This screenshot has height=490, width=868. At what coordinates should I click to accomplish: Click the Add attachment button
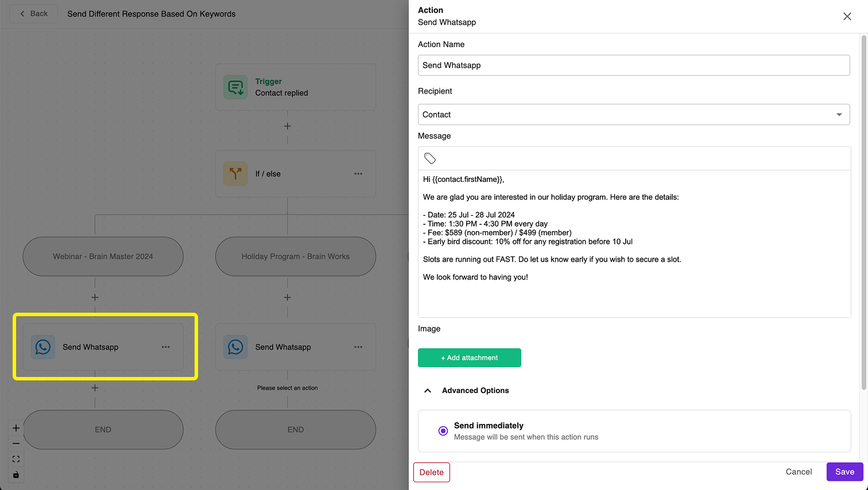(x=470, y=357)
